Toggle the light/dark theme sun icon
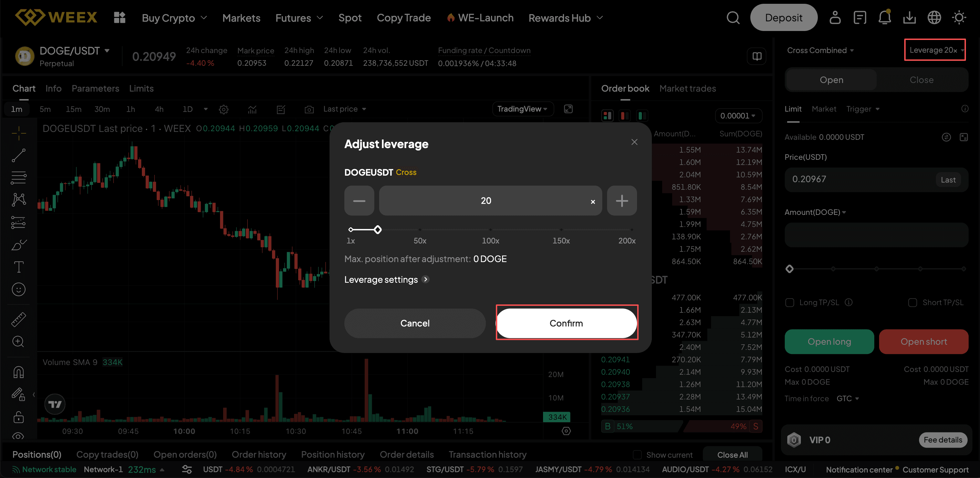Screen dimensions: 980x478 959,18
